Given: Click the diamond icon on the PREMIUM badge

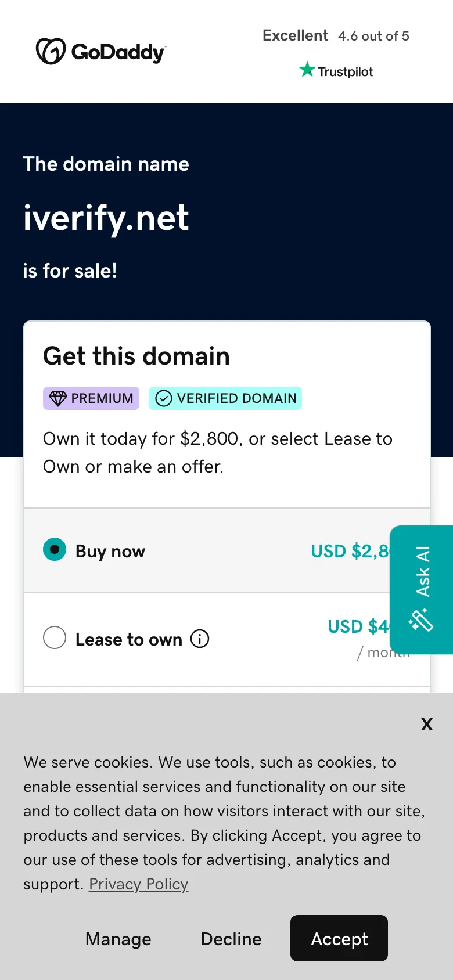Looking at the screenshot, I should 57,398.
